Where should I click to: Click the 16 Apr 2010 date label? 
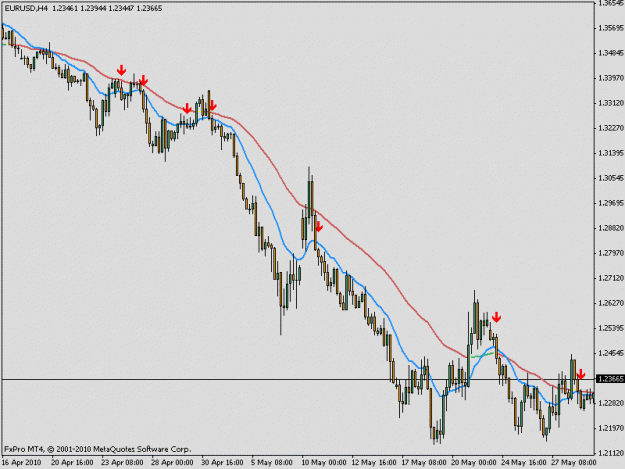click(22, 463)
